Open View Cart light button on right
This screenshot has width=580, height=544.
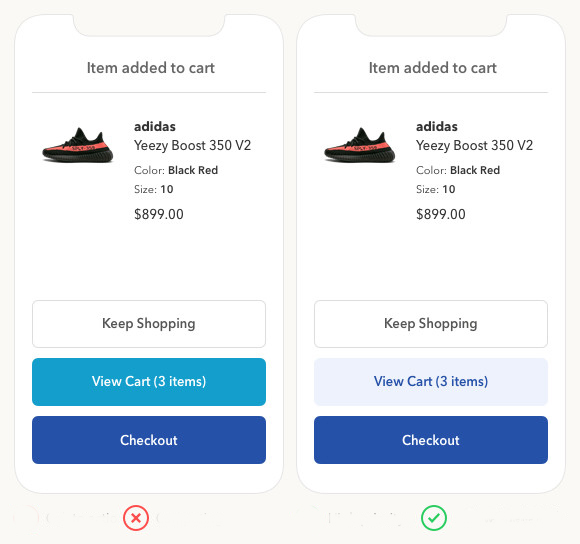click(431, 382)
